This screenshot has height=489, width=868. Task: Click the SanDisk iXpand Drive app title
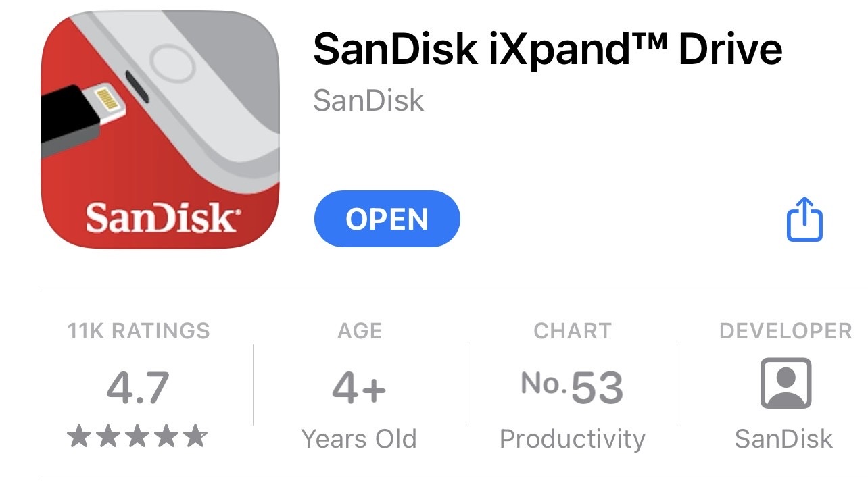click(x=548, y=49)
